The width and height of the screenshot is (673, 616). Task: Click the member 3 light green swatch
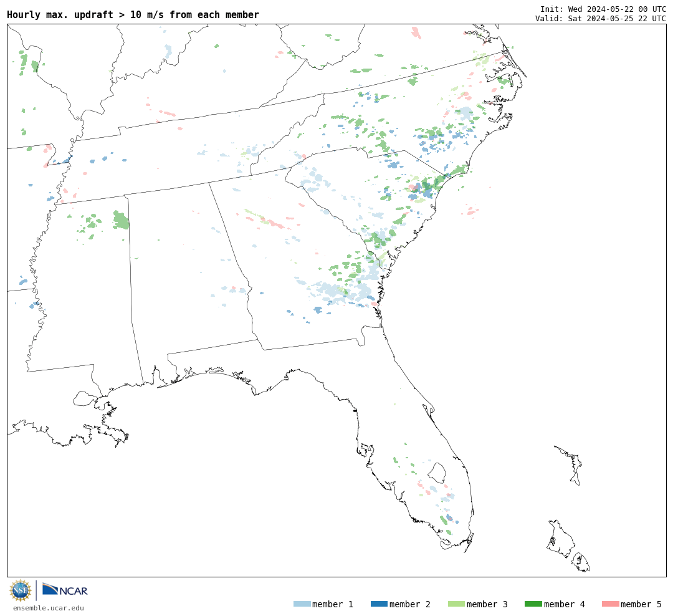click(456, 604)
